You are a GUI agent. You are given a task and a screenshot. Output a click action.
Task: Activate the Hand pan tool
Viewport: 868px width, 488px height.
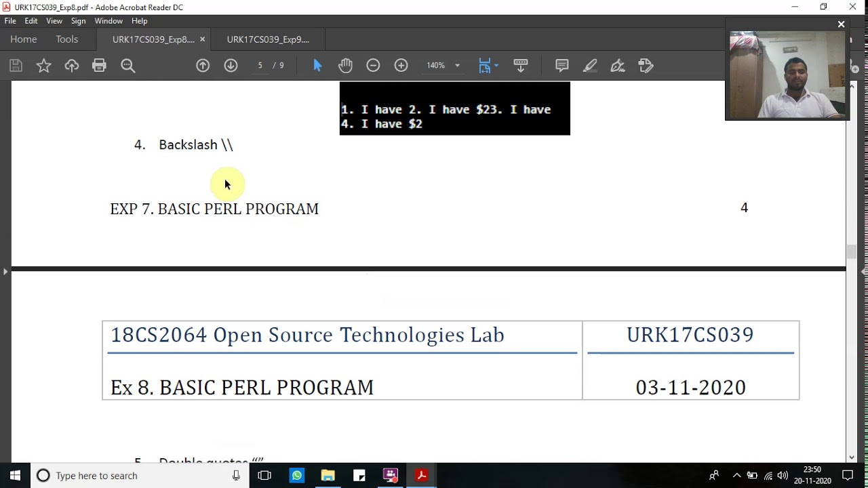coord(346,66)
